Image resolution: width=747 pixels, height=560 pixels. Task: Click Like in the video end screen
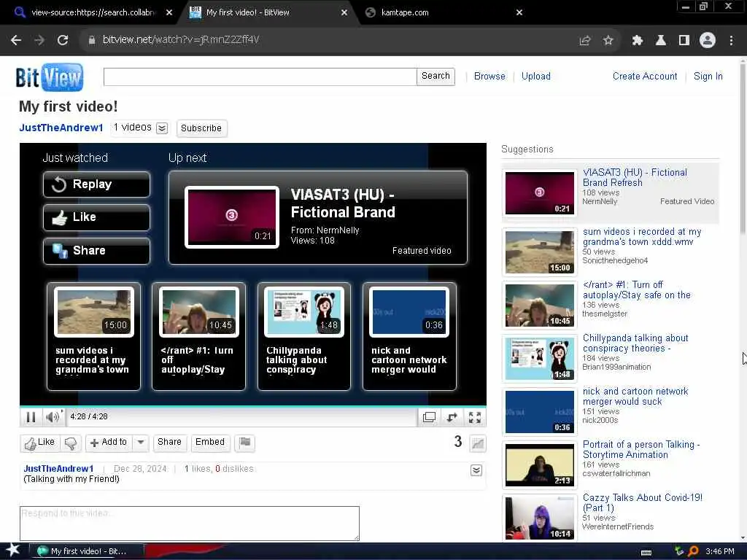97,217
